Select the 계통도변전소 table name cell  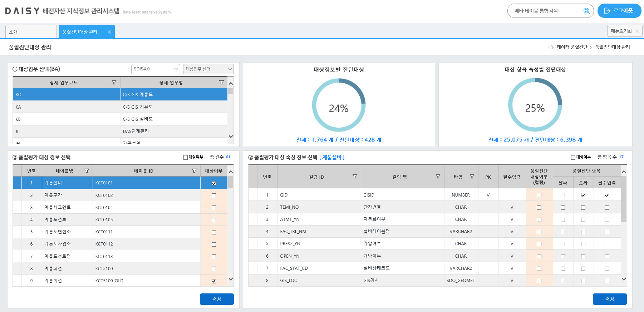[x=68, y=232]
